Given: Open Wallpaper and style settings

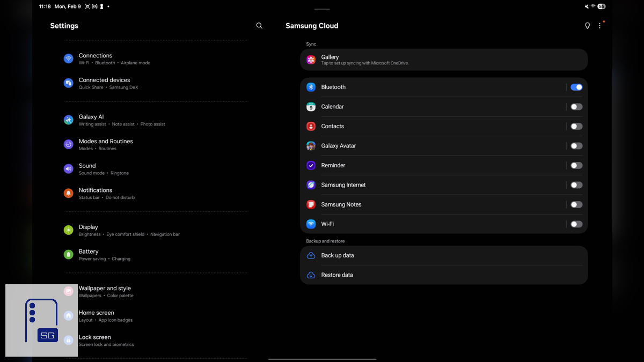Looking at the screenshot, I should (x=156, y=291).
